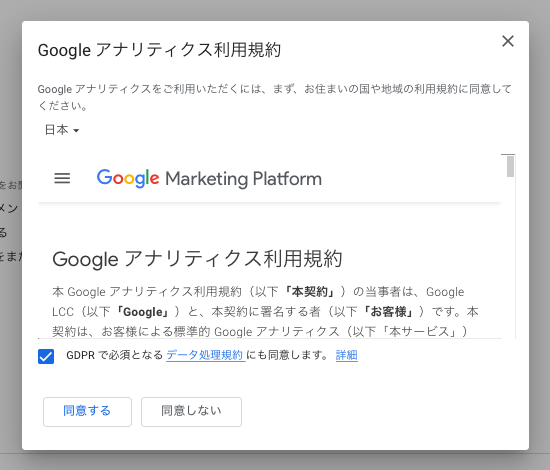Open the データ処理規約 link

click(205, 355)
